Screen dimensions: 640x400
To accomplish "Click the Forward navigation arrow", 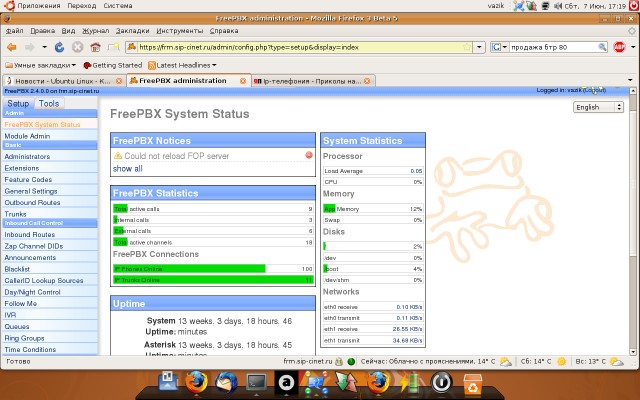I will click(29, 47).
